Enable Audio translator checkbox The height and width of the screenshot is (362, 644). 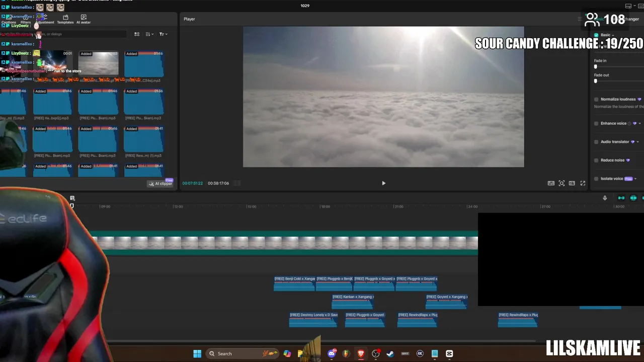pyautogui.click(x=596, y=142)
